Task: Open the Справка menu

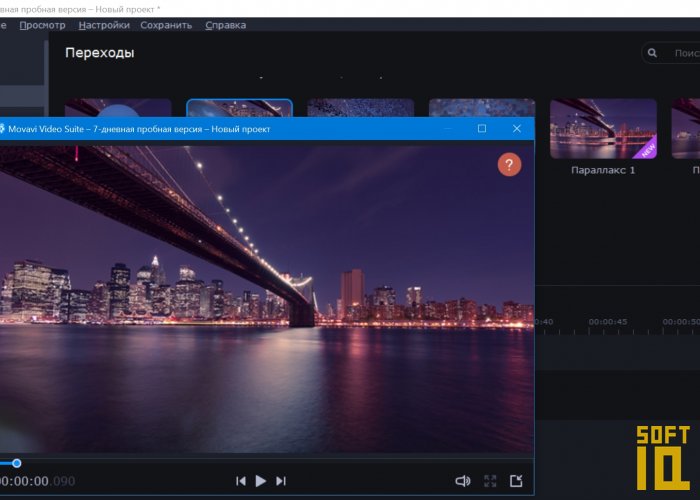Action: coord(225,25)
